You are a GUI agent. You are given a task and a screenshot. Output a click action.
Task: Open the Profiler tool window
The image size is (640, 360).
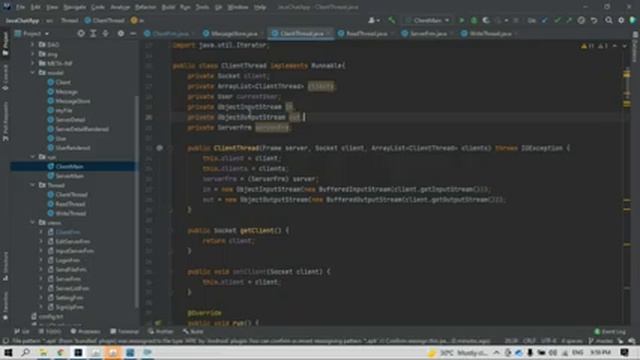[x=161, y=331]
